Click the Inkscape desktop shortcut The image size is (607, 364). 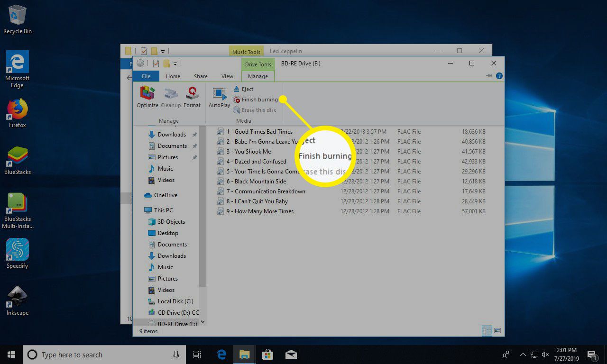tap(18, 300)
